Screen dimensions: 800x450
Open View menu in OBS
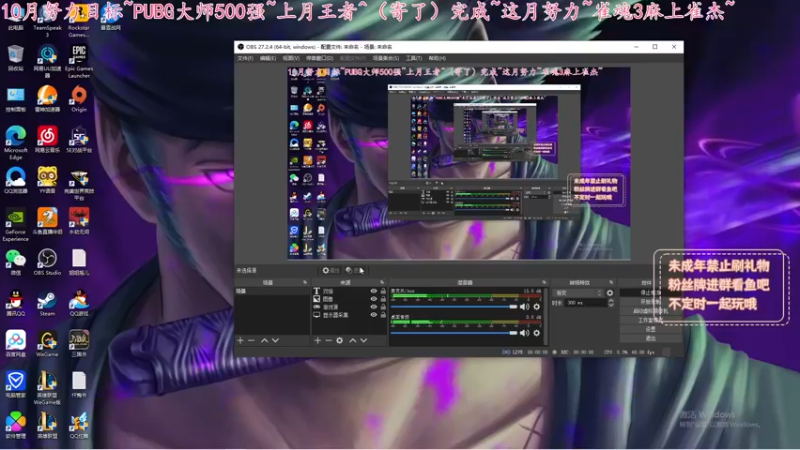tap(291, 58)
